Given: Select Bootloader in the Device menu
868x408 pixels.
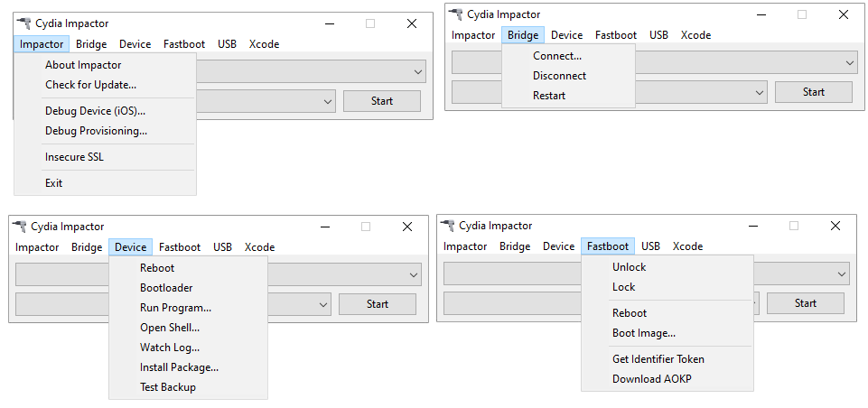Looking at the screenshot, I should [166, 288].
